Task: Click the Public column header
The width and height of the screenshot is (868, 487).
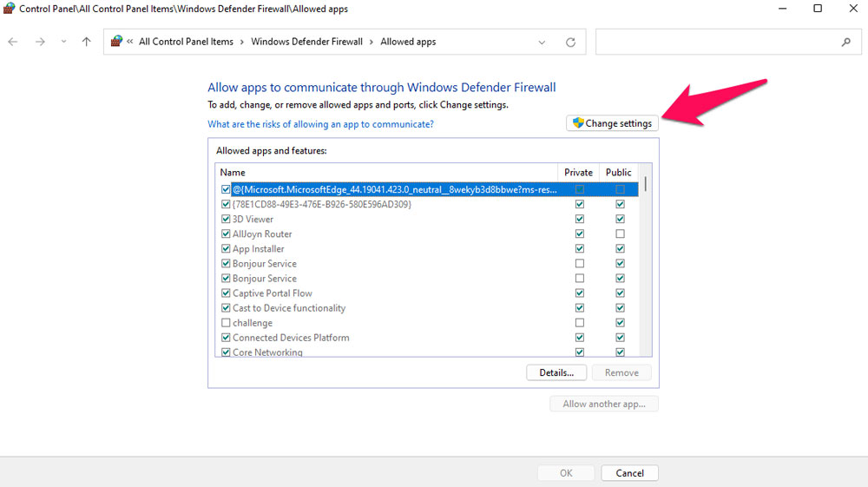Action: tap(618, 172)
